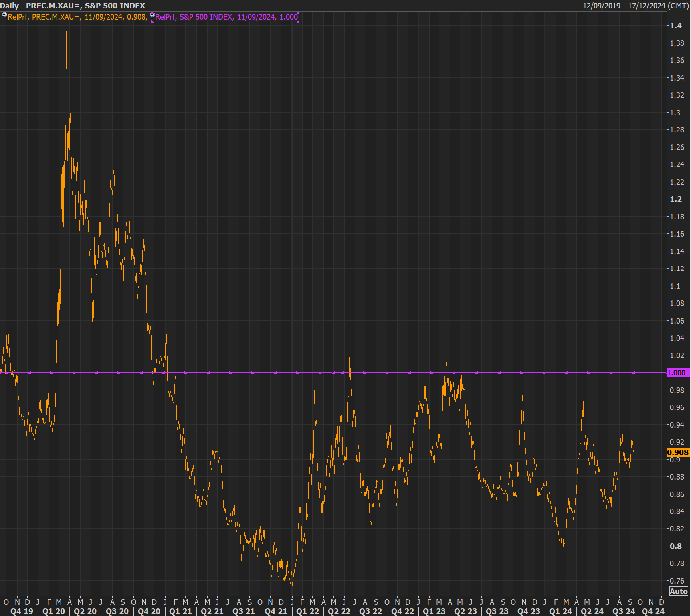Screen dimensions: 691x616
Task: Click the 1.2 label on price axis
Action: click(x=676, y=199)
